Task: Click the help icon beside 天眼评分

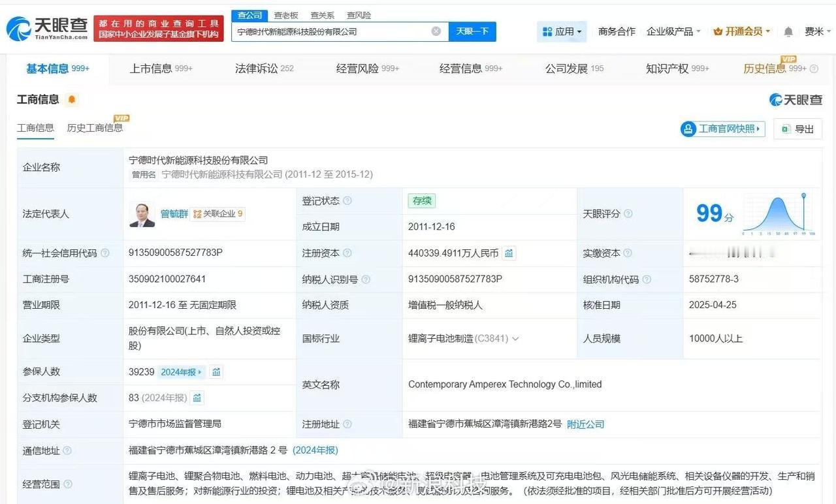Action: 628,213
